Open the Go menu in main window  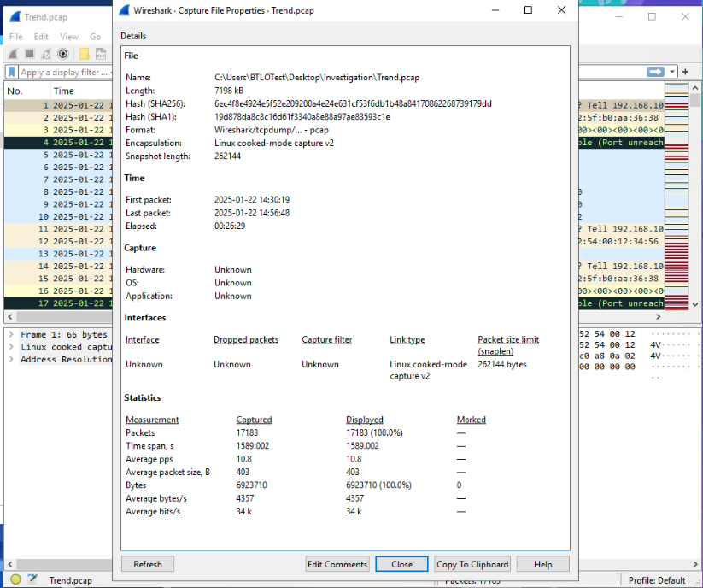pos(95,37)
